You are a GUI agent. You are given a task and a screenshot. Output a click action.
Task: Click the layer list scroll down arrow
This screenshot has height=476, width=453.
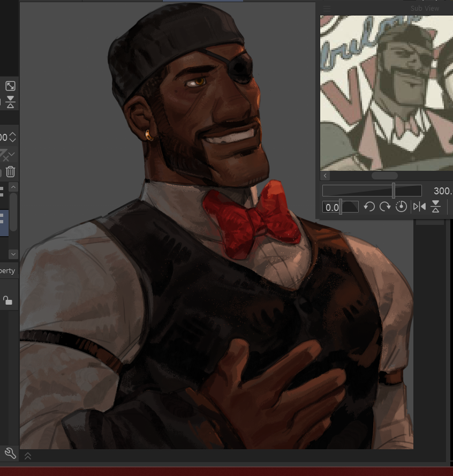(13, 254)
